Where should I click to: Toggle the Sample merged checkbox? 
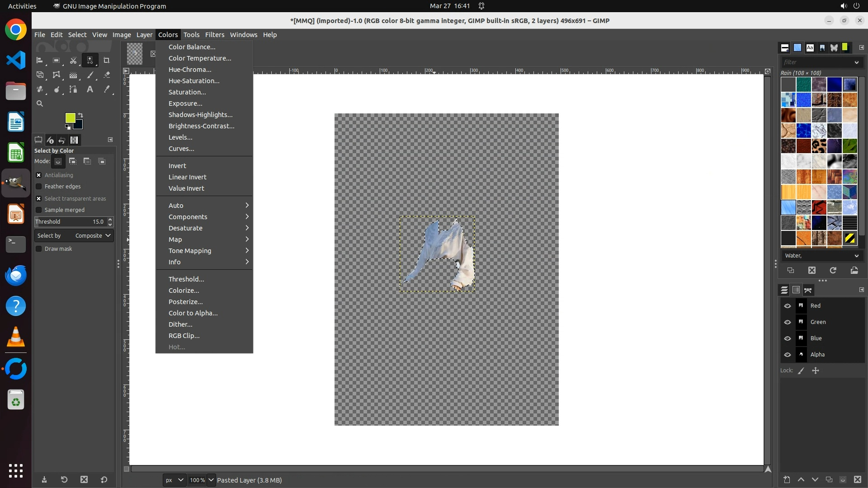coord(39,210)
